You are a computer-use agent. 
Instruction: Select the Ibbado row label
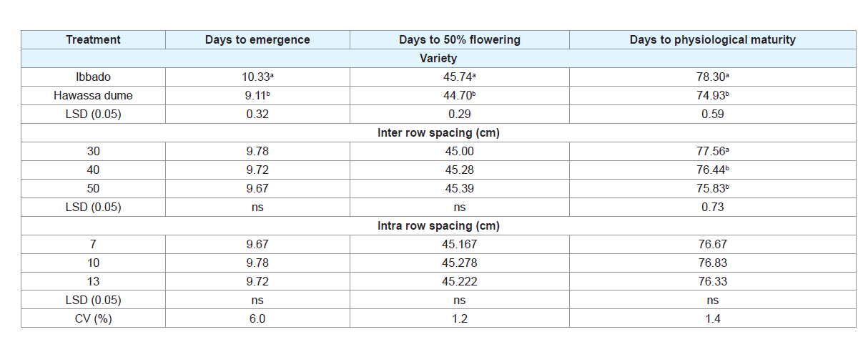(93, 77)
